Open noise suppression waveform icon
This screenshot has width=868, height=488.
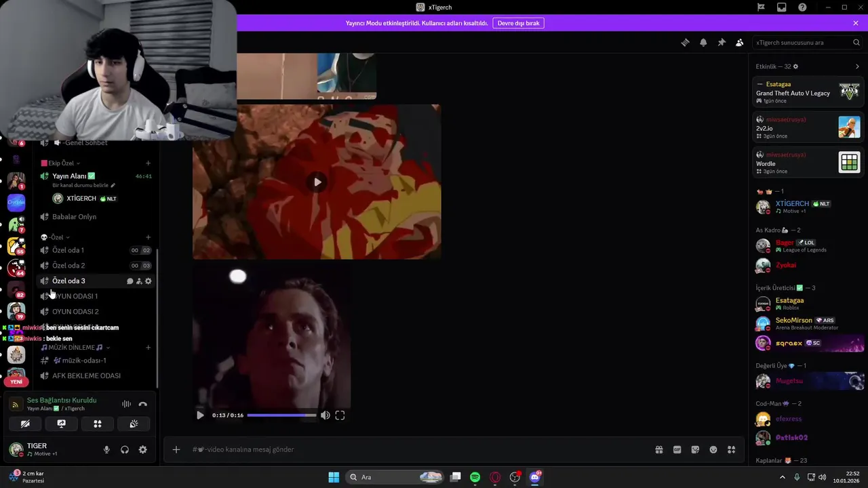(x=126, y=404)
